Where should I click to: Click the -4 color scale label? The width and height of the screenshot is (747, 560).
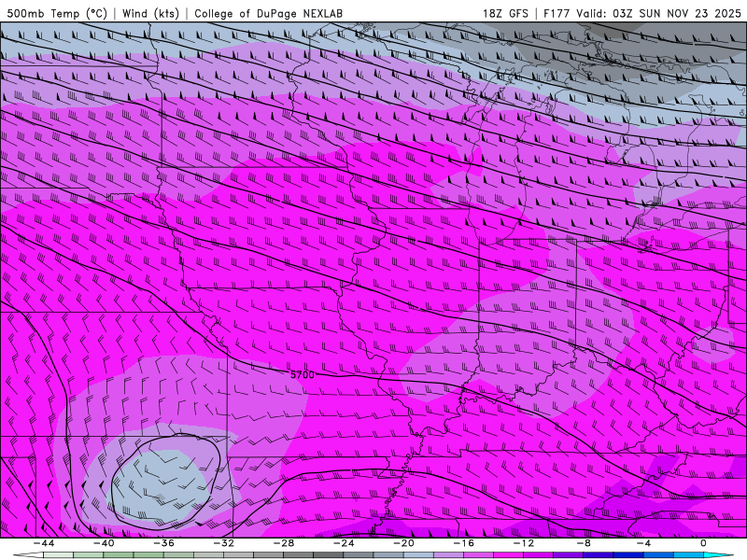pyautogui.click(x=643, y=543)
